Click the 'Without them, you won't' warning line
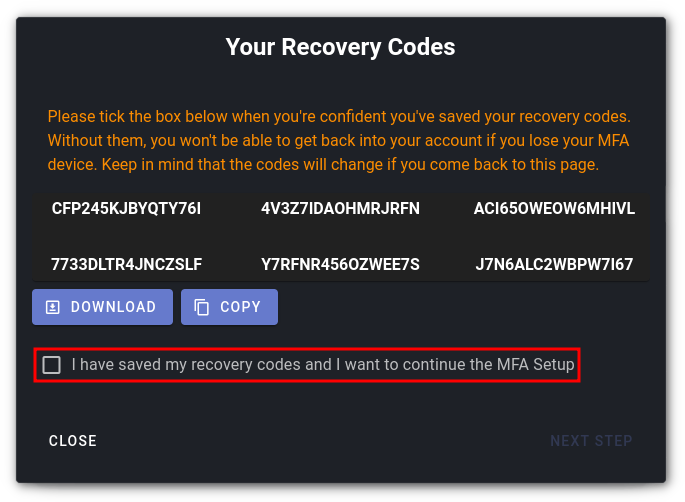This screenshot has width=685, height=502. [x=338, y=141]
